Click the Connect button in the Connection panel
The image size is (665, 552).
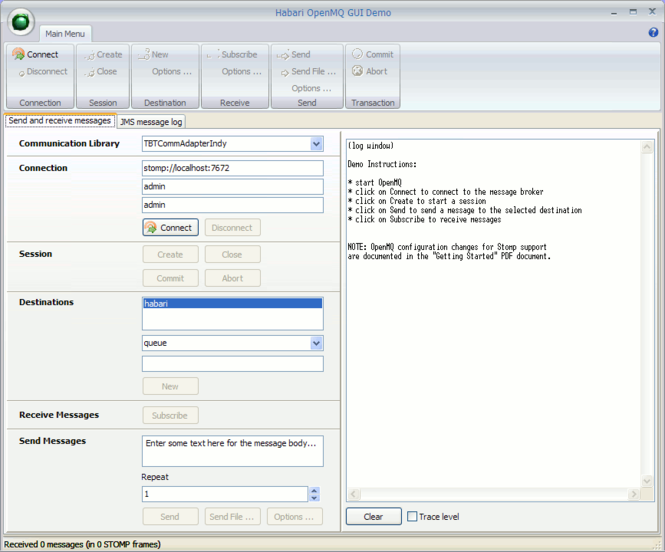(x=170, y=228)
